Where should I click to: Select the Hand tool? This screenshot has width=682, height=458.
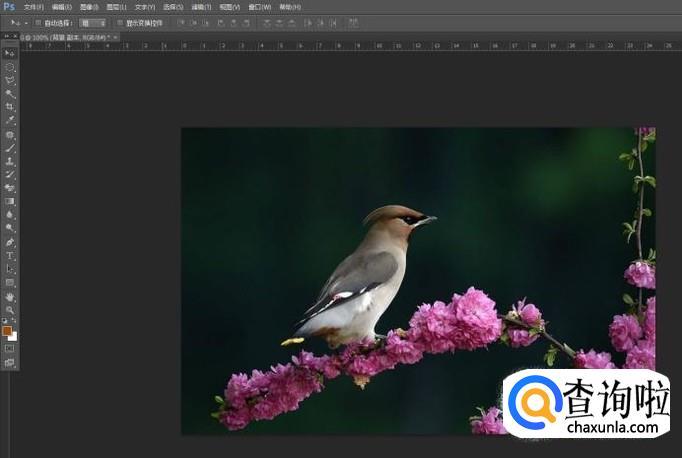(x=10, y=297)
